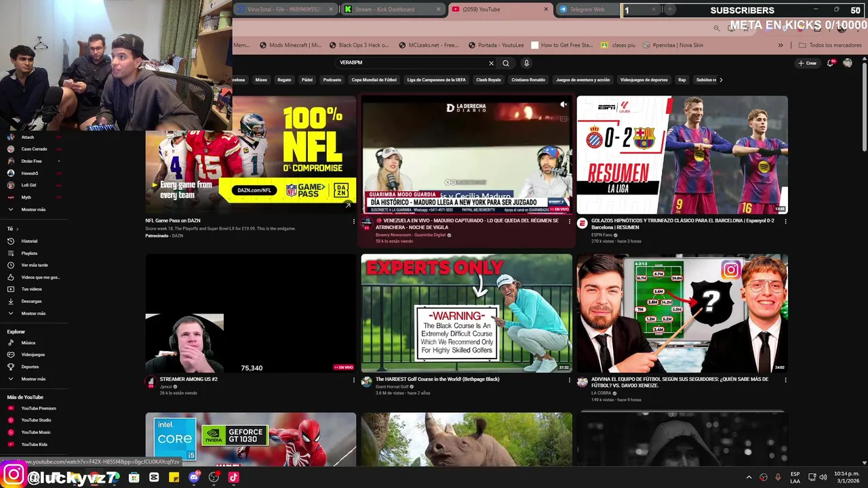
Task: Open Videos que me gustan
Action: tap(34, 277)
